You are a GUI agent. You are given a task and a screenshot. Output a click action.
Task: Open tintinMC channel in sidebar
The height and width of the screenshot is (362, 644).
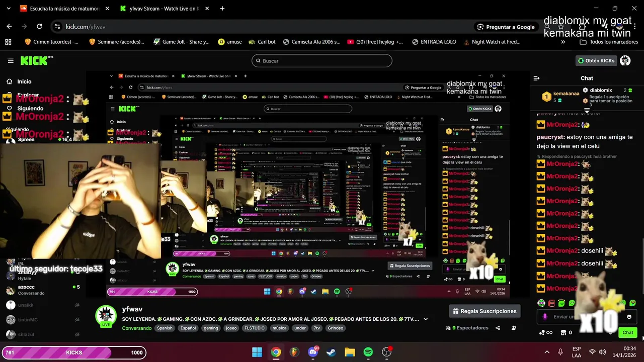43,320
